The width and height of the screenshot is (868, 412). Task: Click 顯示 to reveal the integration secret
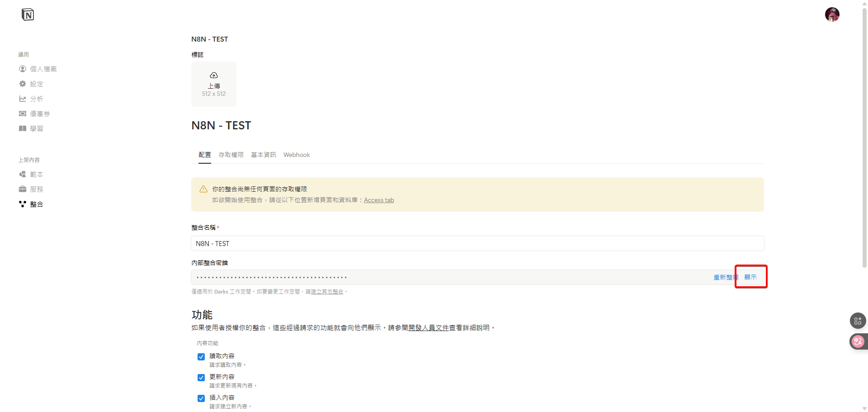click(x=751, y=277)
